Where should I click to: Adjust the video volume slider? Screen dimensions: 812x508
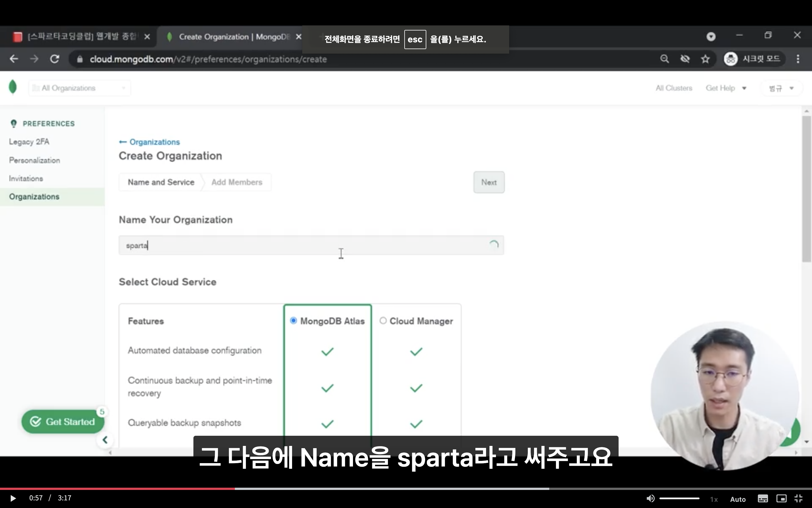(x=679, y=499)
